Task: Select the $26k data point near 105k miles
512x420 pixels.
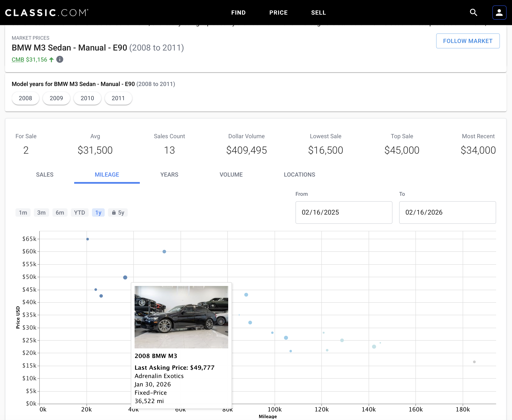Action: coord(286,338)
